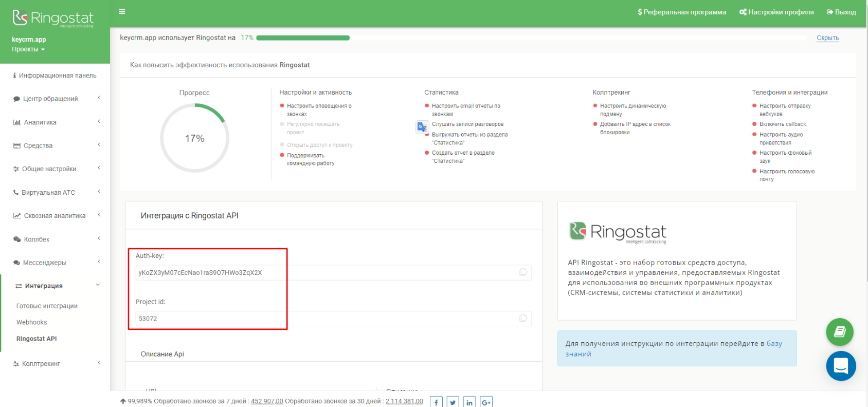
Task: Click the hamburger menu icon in header
Action: [x=122, y=11]
